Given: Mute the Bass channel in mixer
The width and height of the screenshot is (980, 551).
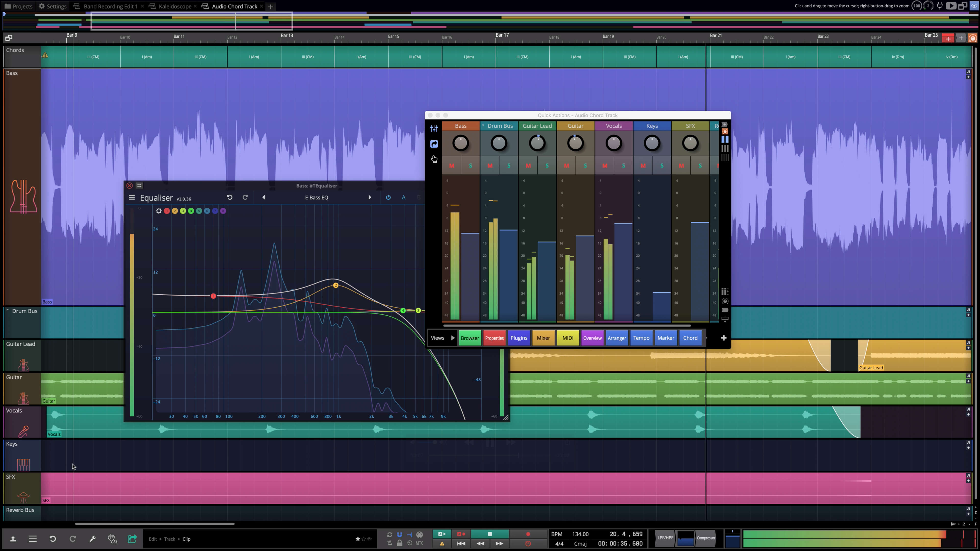Looking at the screenshot, I should [452, 166].
